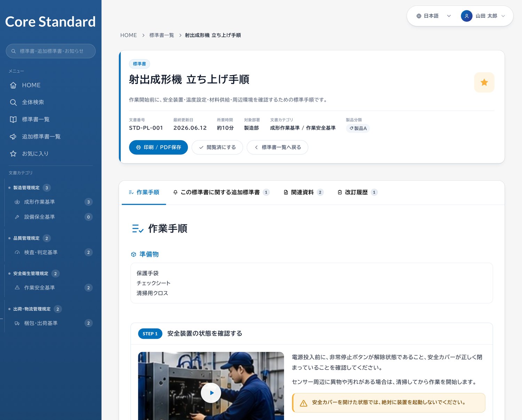Click the user avatar icon
This screenshot has height=420, width=522.
466,16
